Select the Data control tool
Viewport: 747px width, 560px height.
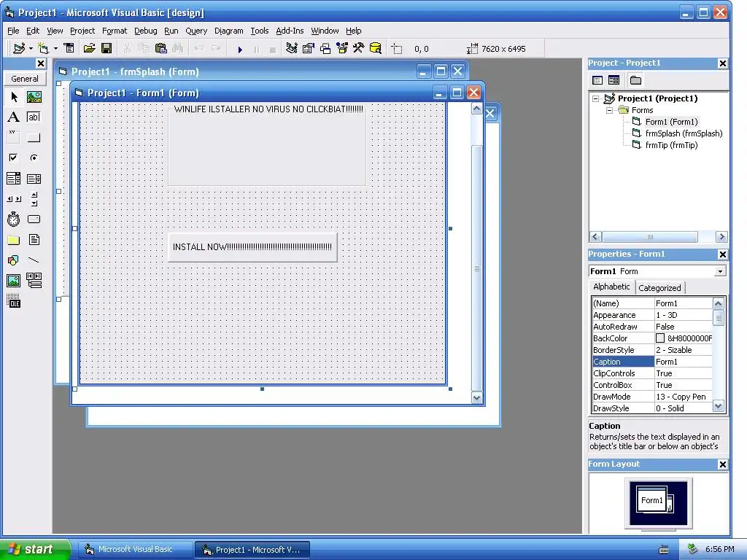[34, 281]
